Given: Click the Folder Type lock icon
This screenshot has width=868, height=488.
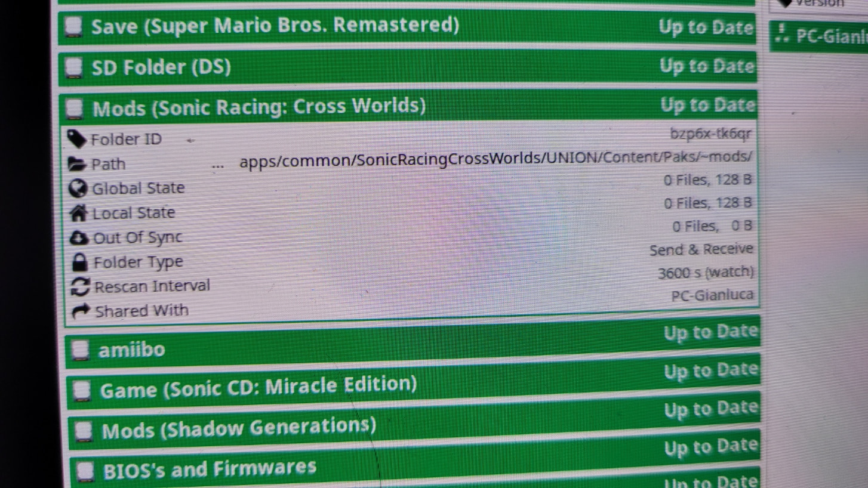Looking at the screenshot, I should [79, 262].
